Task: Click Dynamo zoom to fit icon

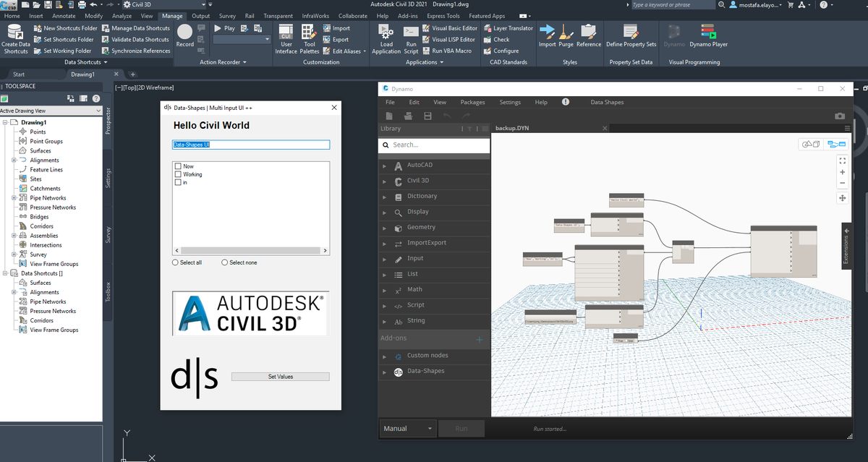Action: pyautogui.click(x=842, y=160)
